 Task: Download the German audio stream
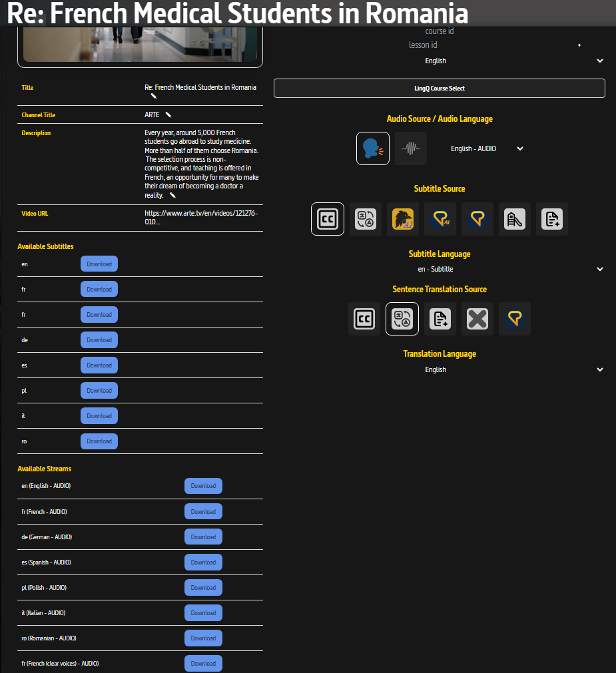203,537
